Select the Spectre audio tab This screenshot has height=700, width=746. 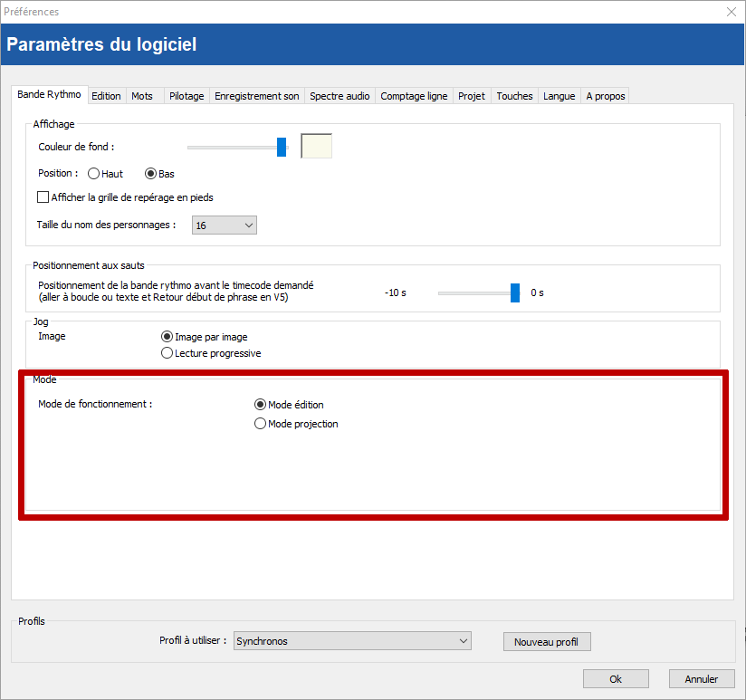[340, 96]
